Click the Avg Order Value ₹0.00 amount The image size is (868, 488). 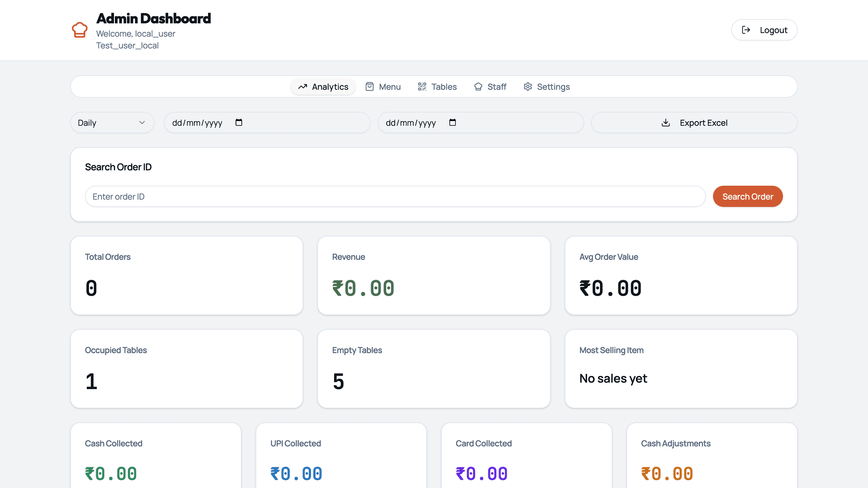tap(611, 288)
